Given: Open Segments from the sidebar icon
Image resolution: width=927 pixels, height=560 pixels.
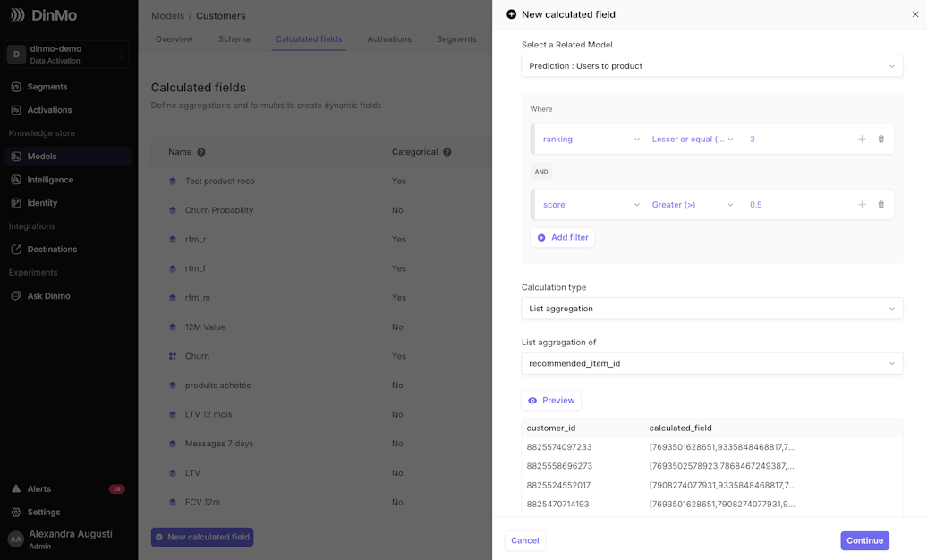Looking at the screenshot, I should pos(16,87).
